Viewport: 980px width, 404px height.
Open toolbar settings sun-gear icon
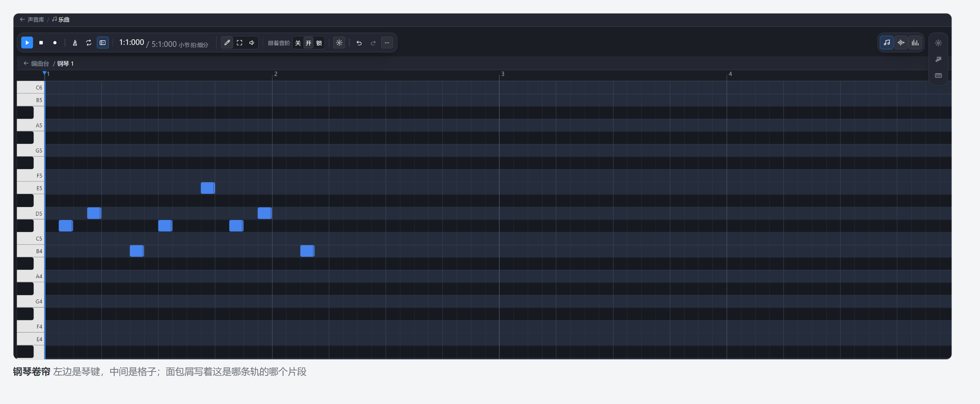click(339, 43)
